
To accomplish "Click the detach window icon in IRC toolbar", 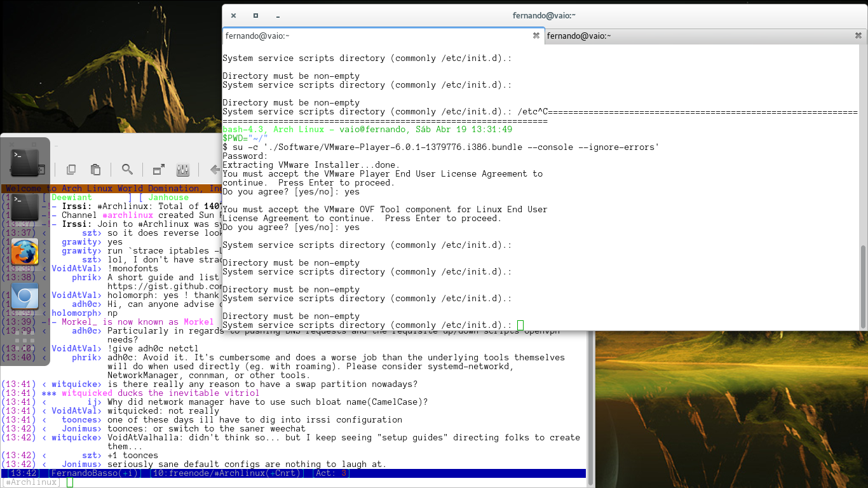I will click(x=159, y=170).
